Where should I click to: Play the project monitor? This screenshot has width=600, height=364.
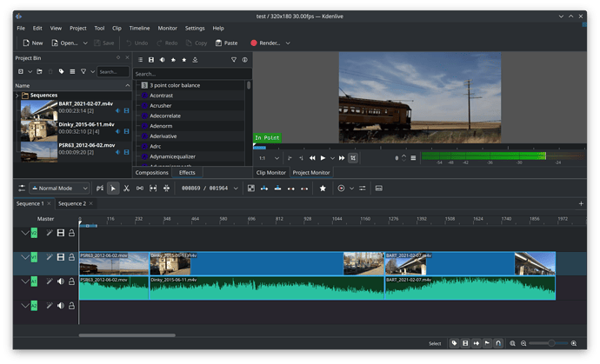pyautogui.click(x=323, y=158)
